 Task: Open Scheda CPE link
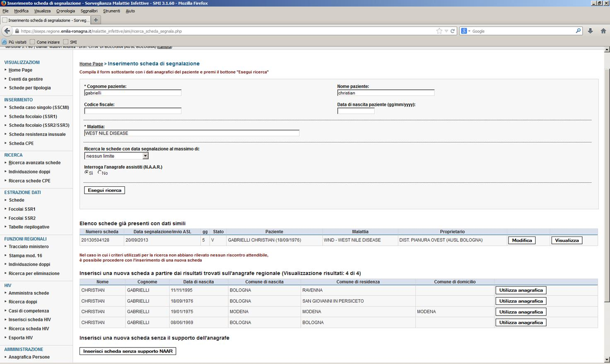pos(21,143)
